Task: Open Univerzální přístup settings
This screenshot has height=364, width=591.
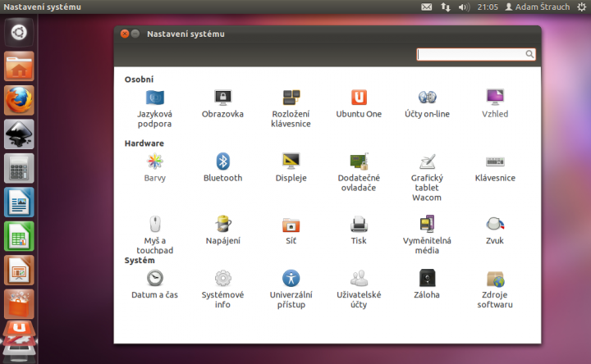Action: [x=291, y=289]
